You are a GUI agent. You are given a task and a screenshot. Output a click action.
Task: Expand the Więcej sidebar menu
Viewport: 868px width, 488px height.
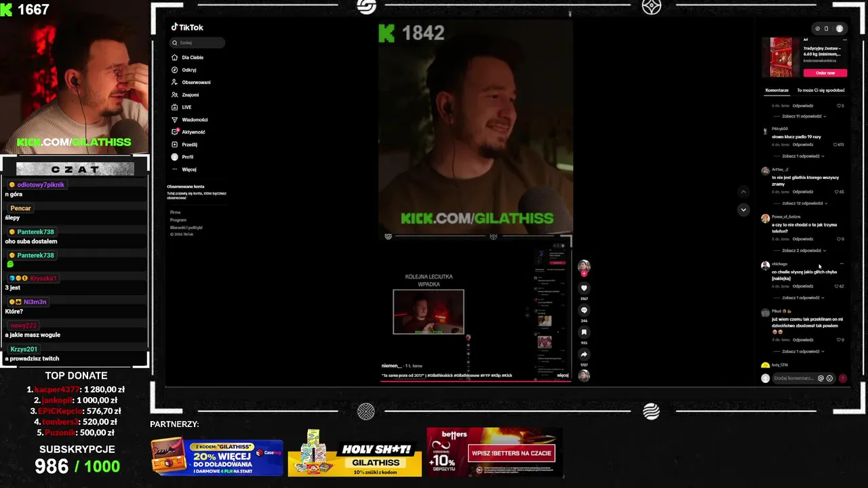pyautogui.click(x=184, y=169)
